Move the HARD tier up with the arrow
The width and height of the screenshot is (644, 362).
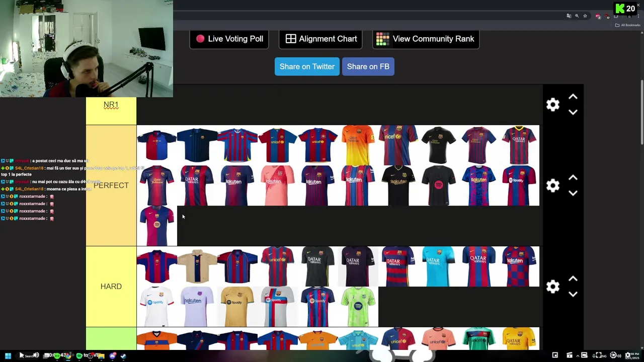pos(573,279)
